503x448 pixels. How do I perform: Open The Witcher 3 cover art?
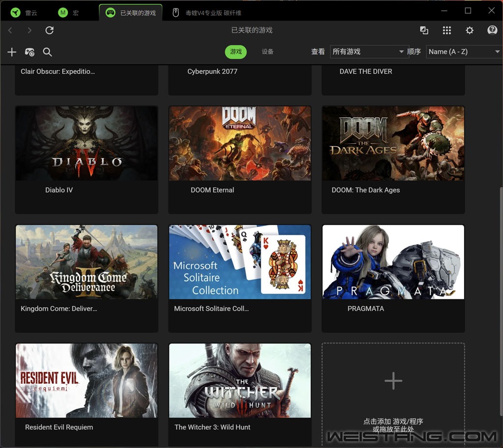coord(240,380)
